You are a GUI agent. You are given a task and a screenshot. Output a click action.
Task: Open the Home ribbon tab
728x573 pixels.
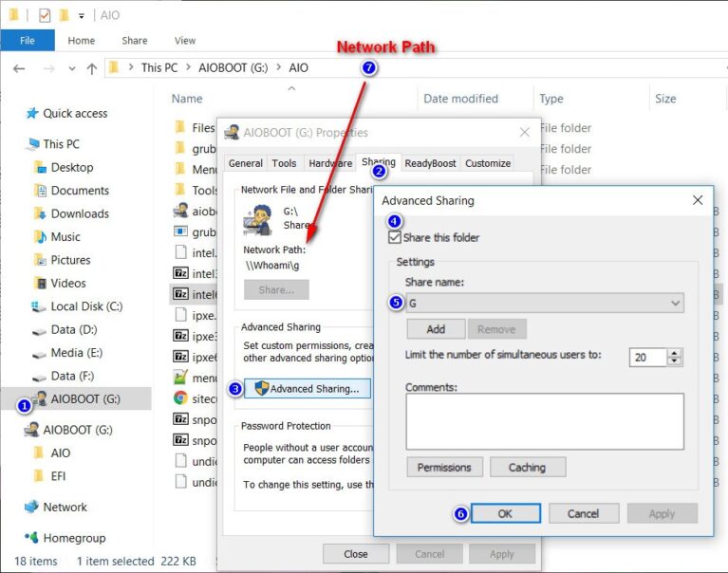click(x=82, y=41)
